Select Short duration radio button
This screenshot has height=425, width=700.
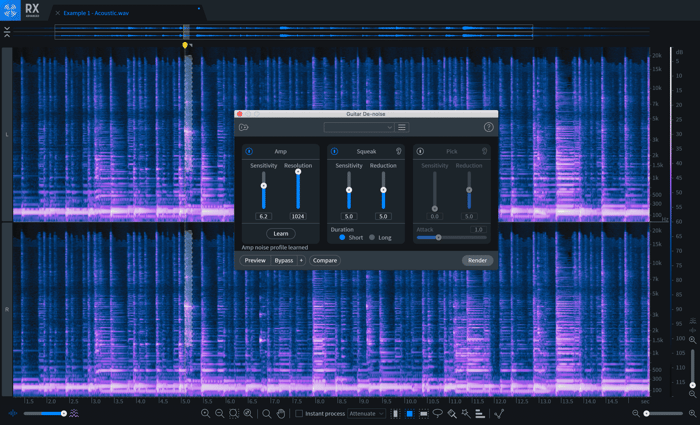pos(342,238)
